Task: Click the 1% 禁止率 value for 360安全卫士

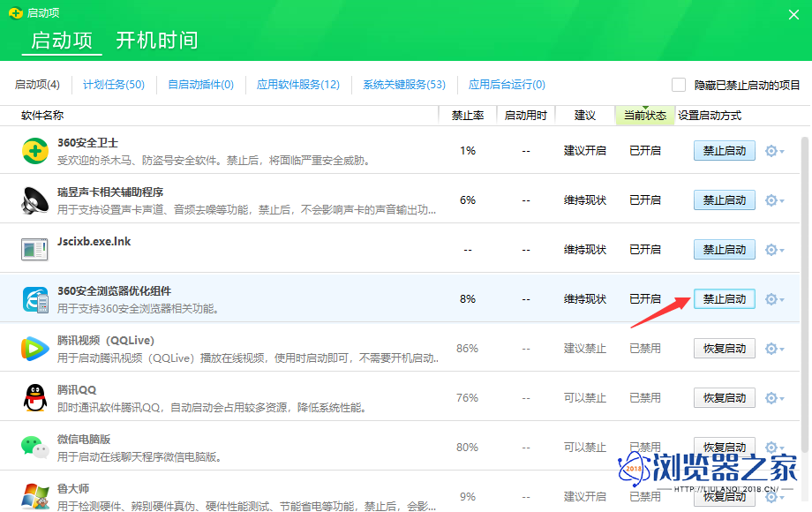Action: tap(468, 151)
